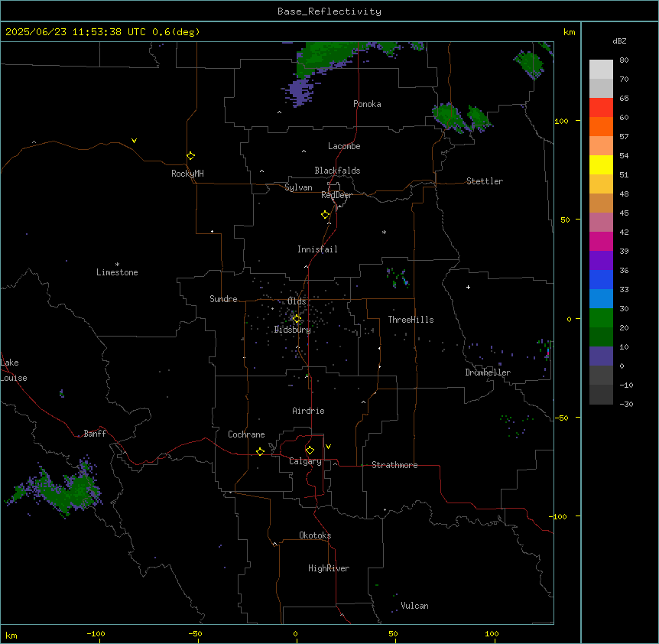The height and width of the screenshot is (644, 659).
Task: Click the -30 value on the dBZ scale
Action: coord(626,404)
